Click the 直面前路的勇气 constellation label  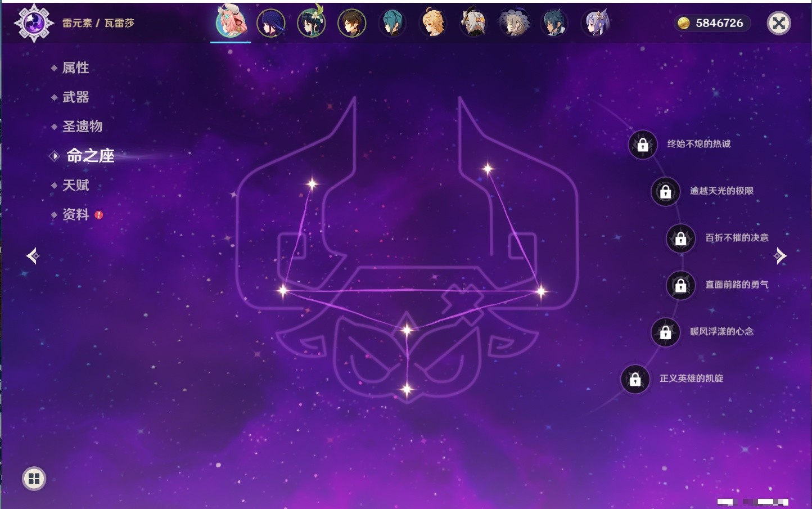pyautogui.click(x=737, y=285)
